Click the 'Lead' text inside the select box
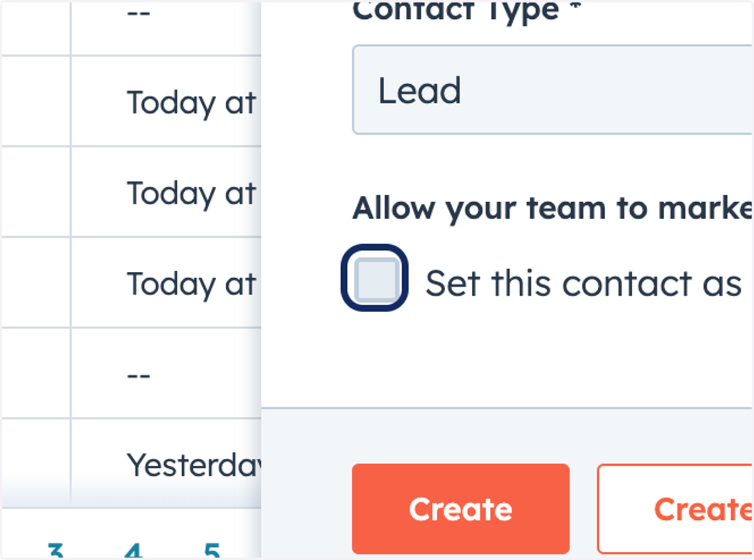754x560 pixels. click(x=419, y=90)
